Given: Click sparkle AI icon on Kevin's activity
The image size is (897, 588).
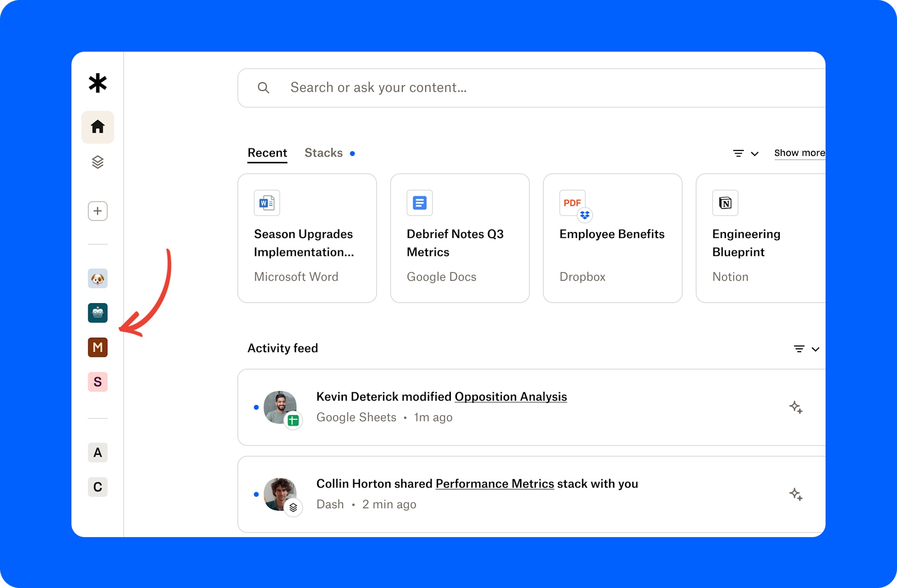Looking at the screenshot, I should click(x=797, y=408).
